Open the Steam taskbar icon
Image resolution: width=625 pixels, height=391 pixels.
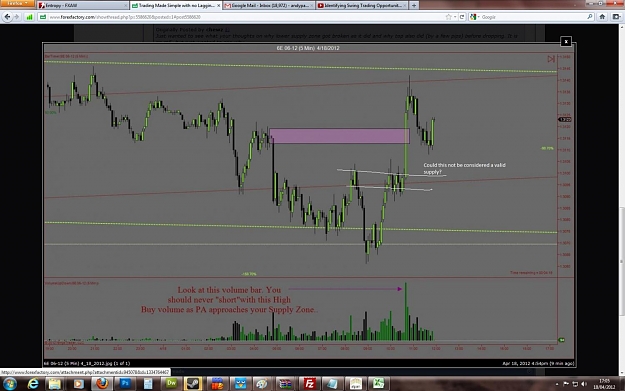click(x=194, y=384)
